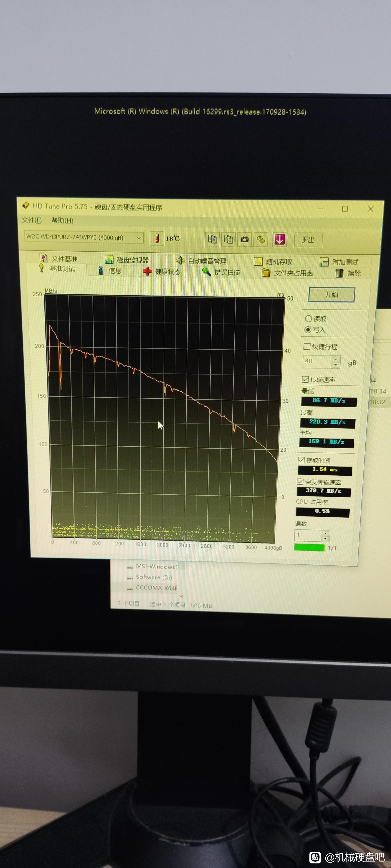Select the 读取 read radio button

click(316, 319)
